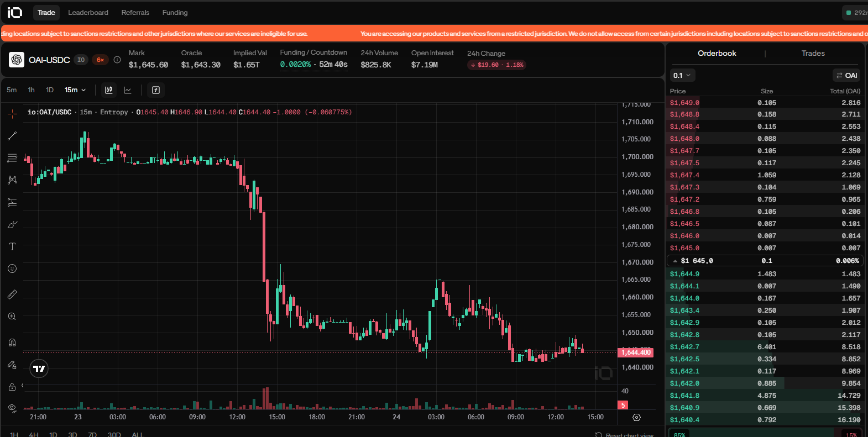Open the indicators function icon
Image resolution: width=868 pixels, height=437 pixels.
tap(156, 90)
